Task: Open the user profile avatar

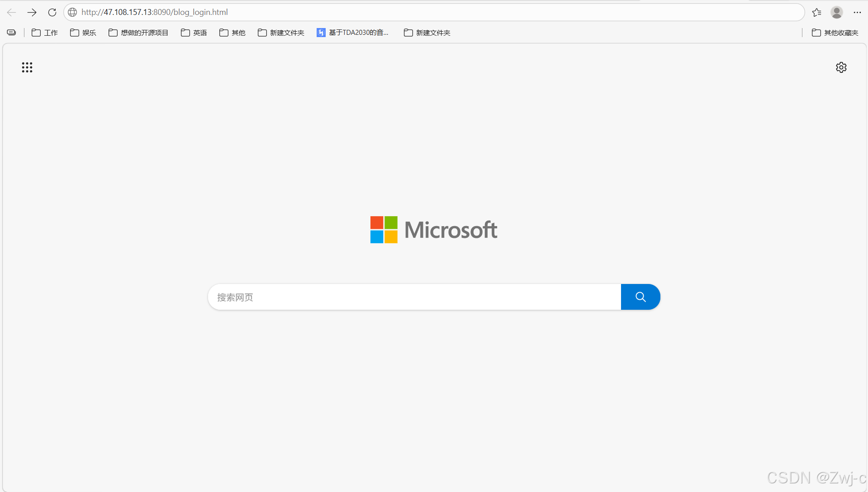Action: tap(837, 12)
